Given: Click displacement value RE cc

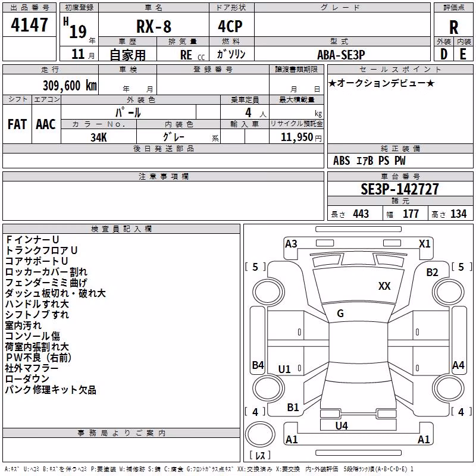Looking at the screenshot, I should coord(192,55).
